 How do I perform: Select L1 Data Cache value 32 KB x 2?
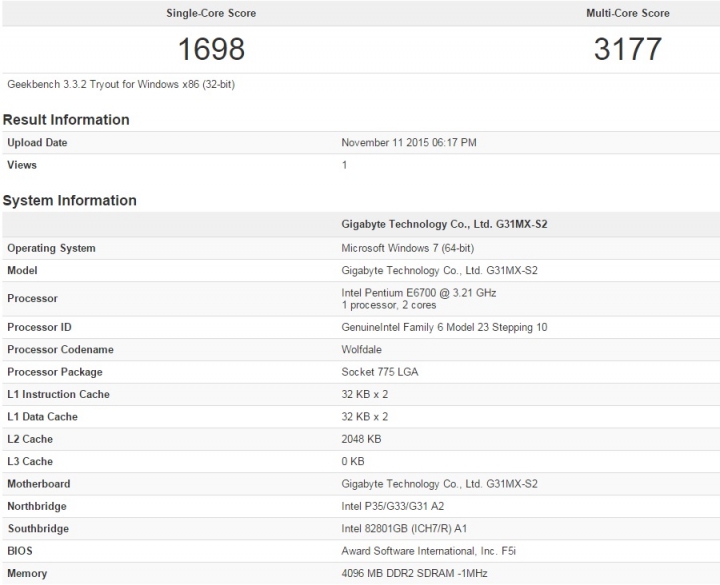(365, 417)
